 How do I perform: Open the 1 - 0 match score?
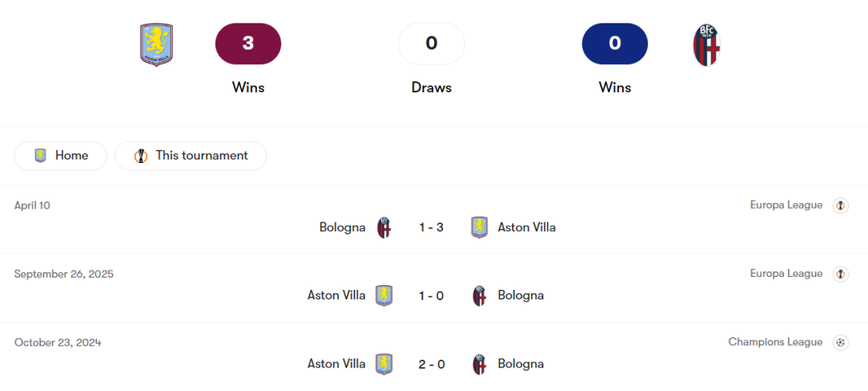[432, 295]
